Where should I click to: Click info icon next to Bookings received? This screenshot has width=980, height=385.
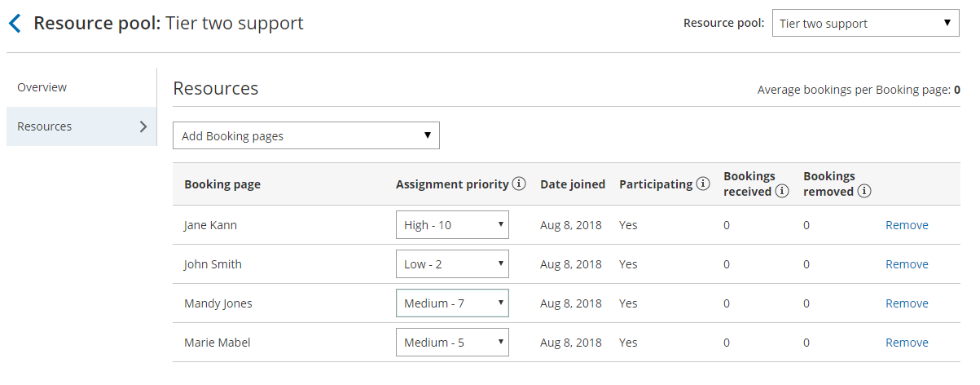(782, 192)
